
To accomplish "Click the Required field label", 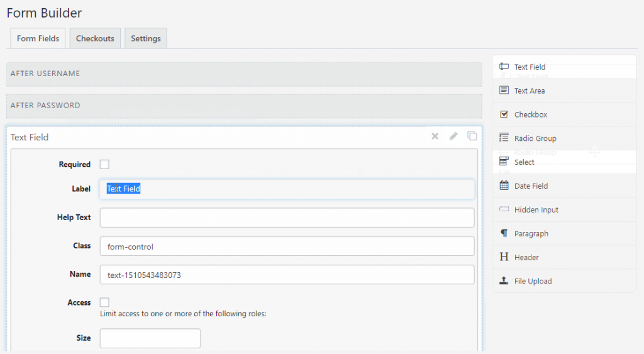I will pos(74,164).
